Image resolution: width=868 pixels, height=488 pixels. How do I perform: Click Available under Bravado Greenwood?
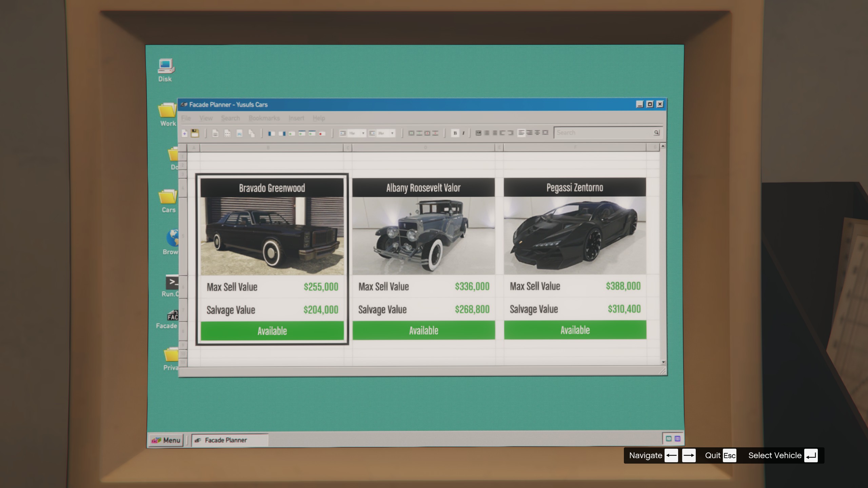(272, 331)
